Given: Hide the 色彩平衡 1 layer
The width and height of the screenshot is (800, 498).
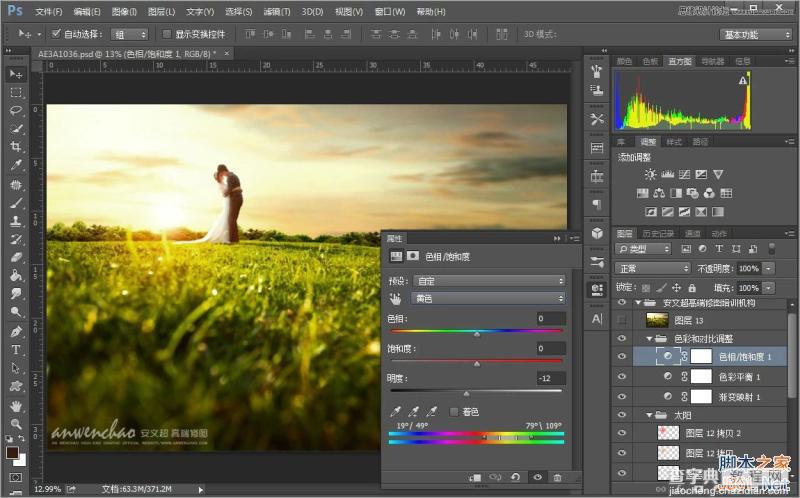Looking at the screenshot, I should tap(621, 377).
